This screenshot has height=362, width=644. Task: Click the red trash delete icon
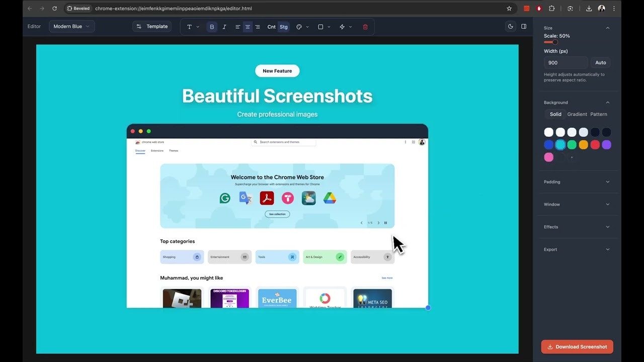[x=365, y=27]
